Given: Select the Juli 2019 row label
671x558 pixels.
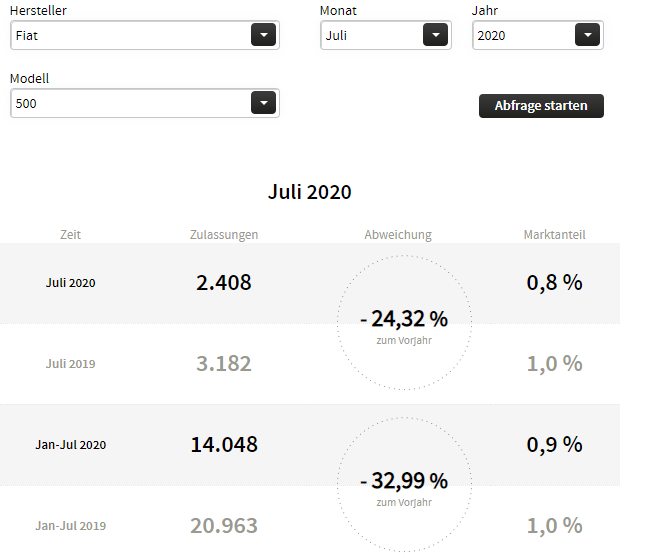Looking at the screenshot, I should click(x=71, y=364).
